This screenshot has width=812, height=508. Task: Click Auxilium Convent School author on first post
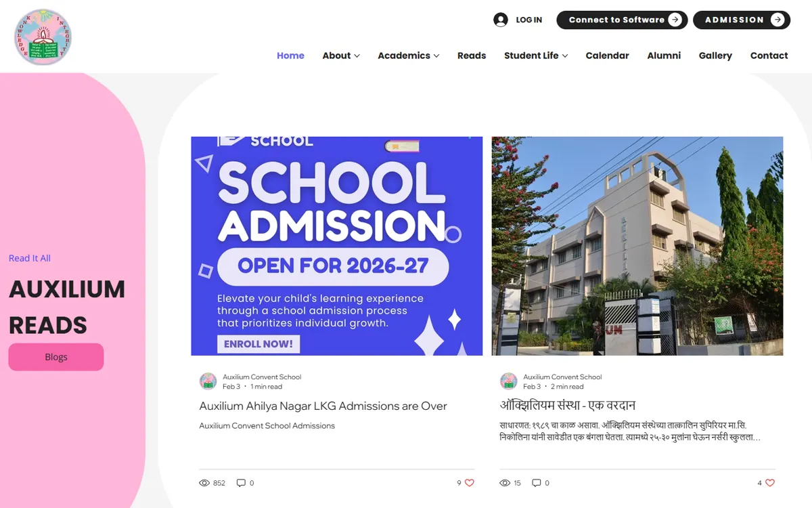point(262,377)
